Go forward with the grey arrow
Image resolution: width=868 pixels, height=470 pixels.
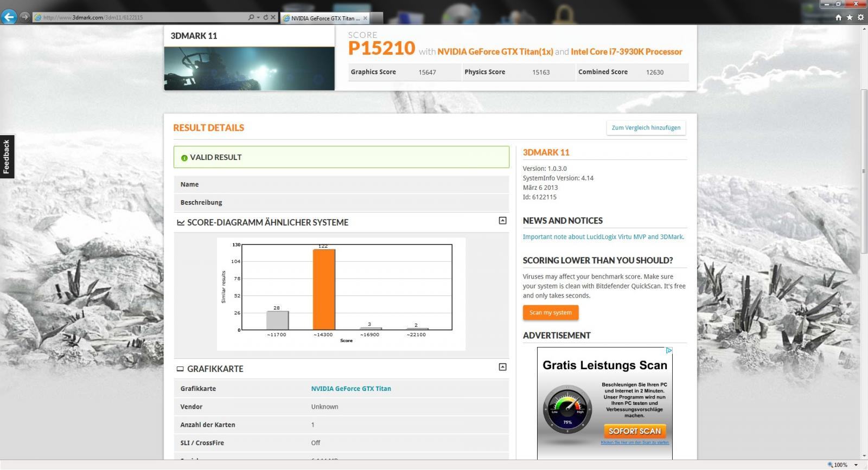[x=24, y=17]
